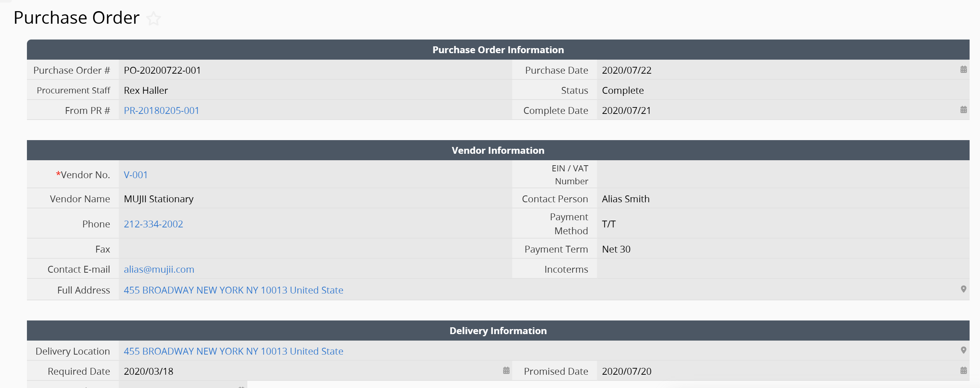Screen dimensions: 980x388
Task: Star the Purchase Order as favorite
Action: (154, 18)
